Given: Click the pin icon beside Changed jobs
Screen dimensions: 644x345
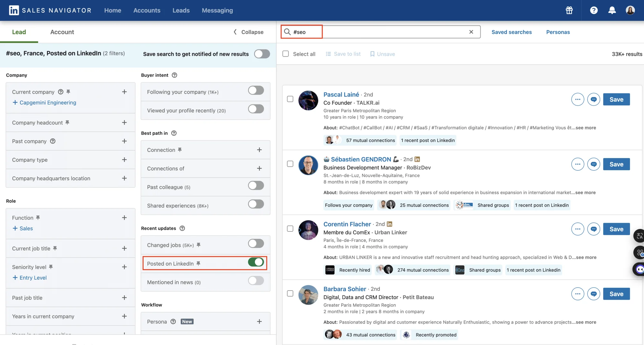Looking at the screenshot, I should pyautogui.click(x=199, y=245).
